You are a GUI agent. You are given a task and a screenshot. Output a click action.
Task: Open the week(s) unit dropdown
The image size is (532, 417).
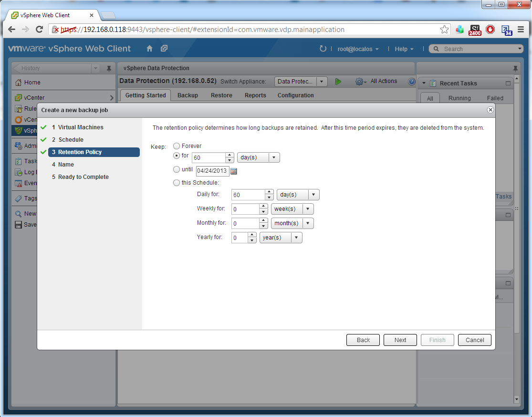[292, 209]
